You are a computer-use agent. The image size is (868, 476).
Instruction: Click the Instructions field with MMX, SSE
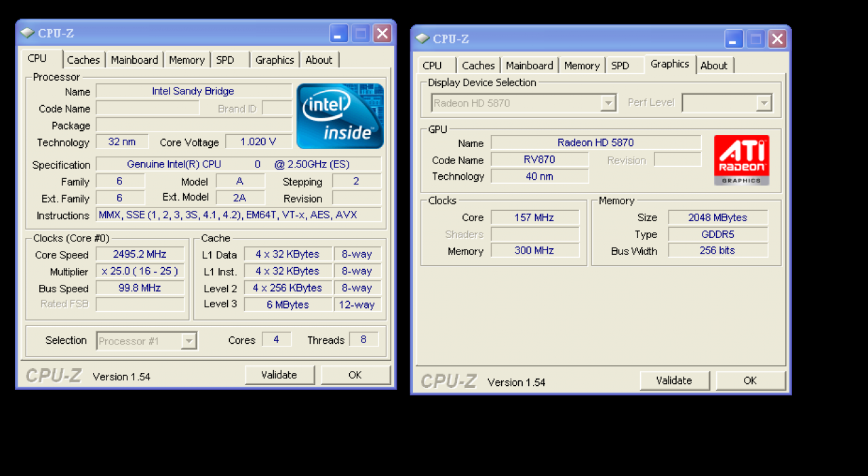pos(239,215)
